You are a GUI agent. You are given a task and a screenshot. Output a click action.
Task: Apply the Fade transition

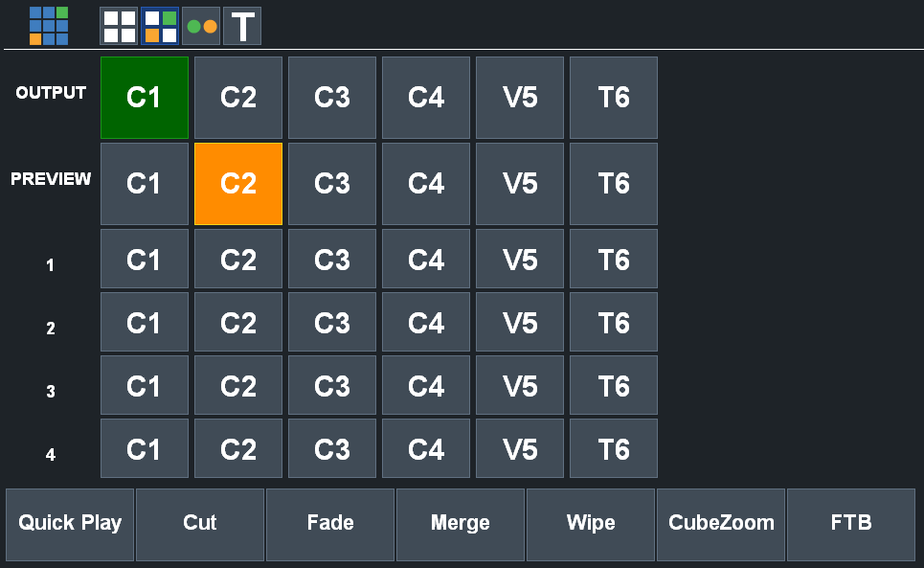click(x=330, y=524)
